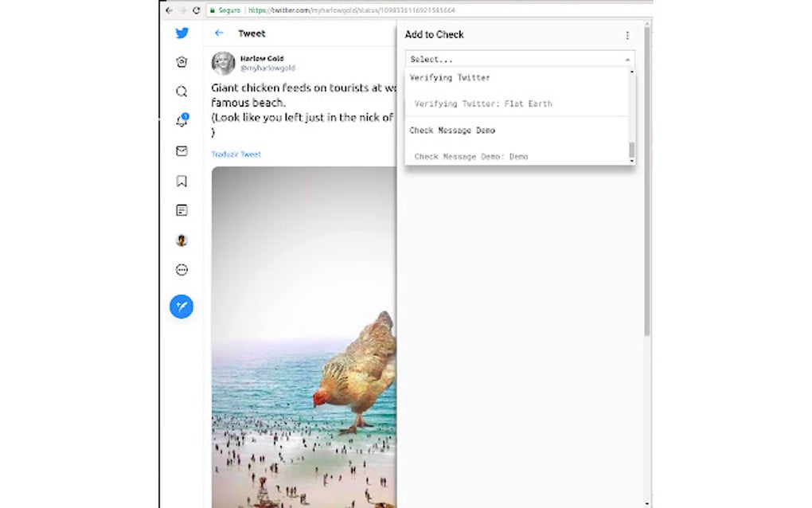The image size is (812, 508).
Task: Open the Bookmarks icon in sidebar
Action: click(182, 181)
